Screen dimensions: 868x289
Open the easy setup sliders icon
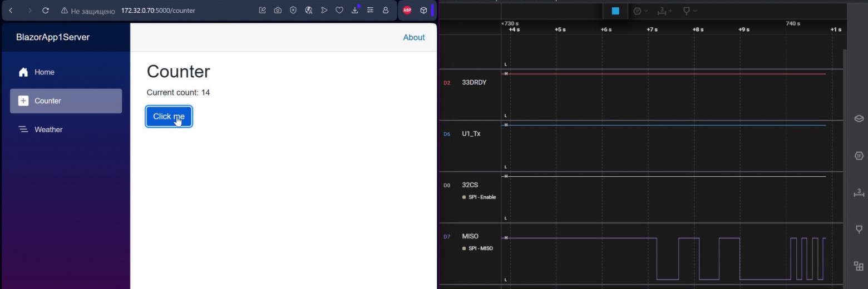pos(370,11)
